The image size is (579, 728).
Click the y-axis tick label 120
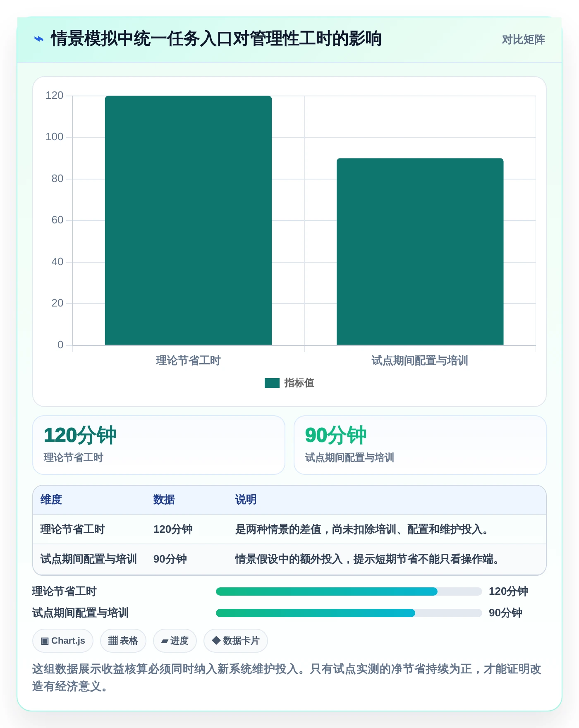(55, 96)
